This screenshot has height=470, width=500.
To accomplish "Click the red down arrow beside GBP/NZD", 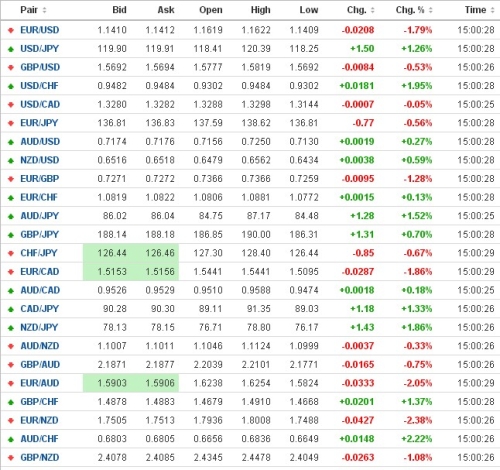I will 11,458.
